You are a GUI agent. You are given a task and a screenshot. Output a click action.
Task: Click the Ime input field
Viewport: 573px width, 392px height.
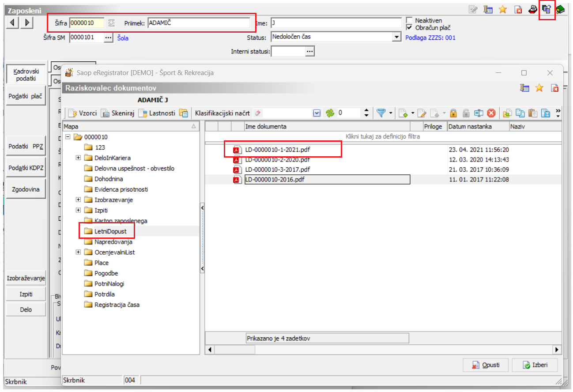click(x=336, y=23)
